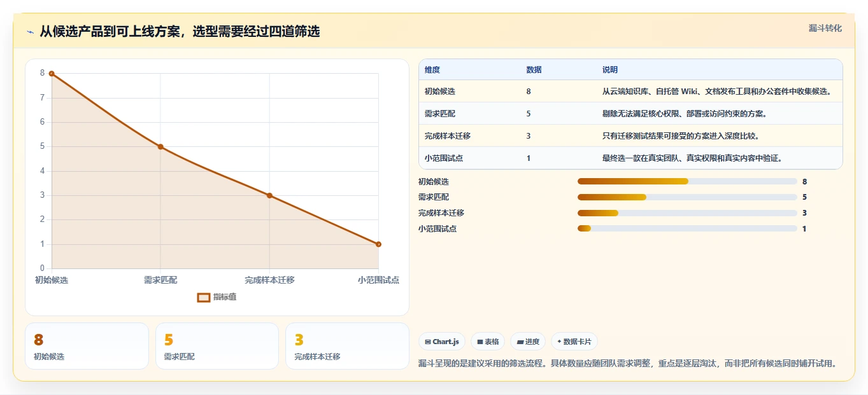Click the small icon inside the Chart.js tag

[427, 342]
